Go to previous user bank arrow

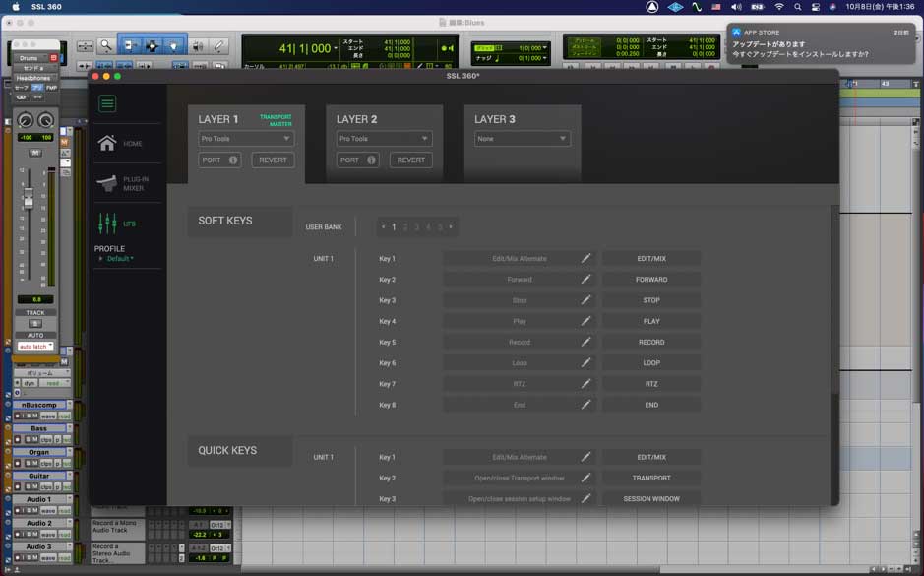383,227
